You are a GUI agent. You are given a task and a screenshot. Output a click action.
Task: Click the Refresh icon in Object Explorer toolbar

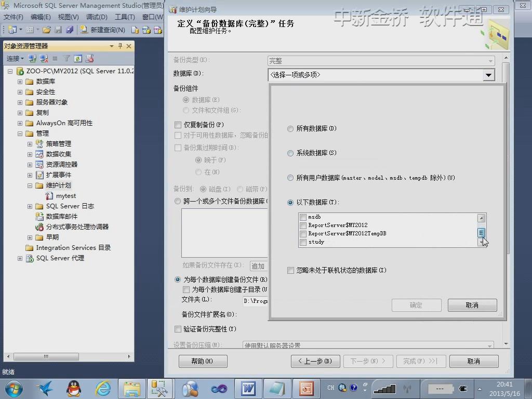click(x=78, y=59)
